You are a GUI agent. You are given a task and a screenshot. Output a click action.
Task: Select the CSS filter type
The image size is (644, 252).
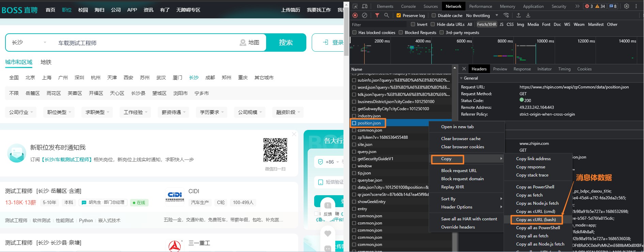coord(510,24)
